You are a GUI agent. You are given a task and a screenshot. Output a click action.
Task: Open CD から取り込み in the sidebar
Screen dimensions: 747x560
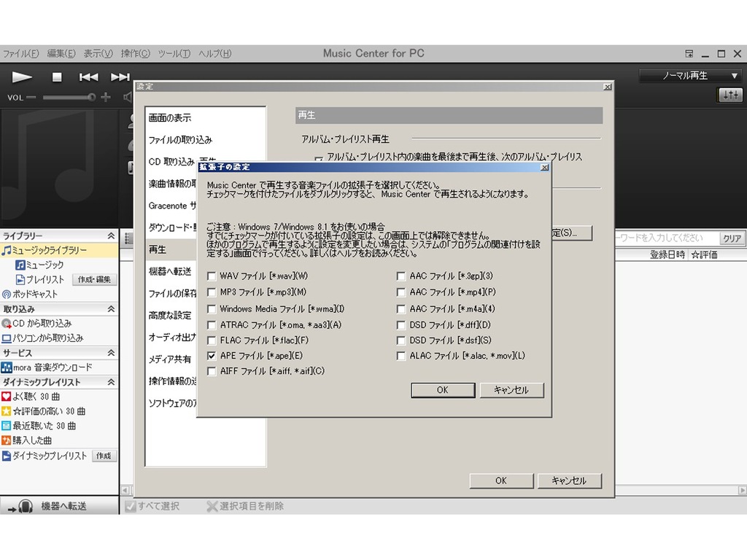36,323
